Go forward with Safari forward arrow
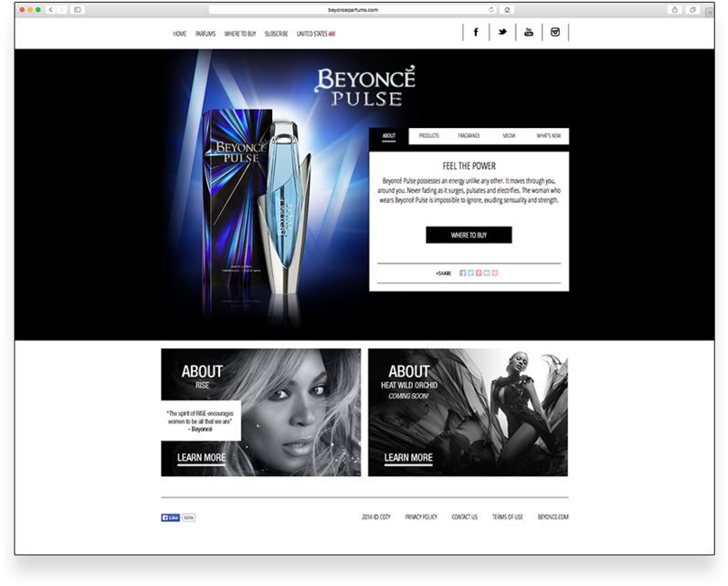The width and height of the screenshot is (728, 586). 62,9
